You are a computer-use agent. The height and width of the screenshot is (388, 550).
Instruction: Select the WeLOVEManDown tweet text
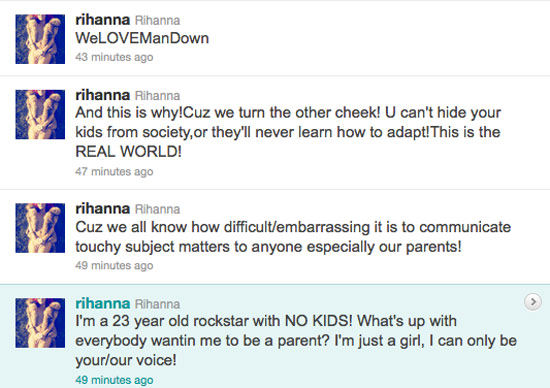pos(142,38)
